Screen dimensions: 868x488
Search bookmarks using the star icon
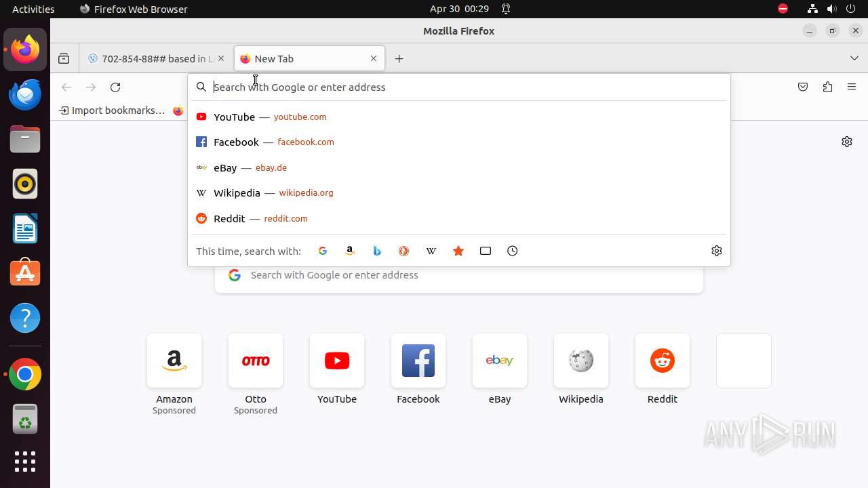tap(458, 251)
